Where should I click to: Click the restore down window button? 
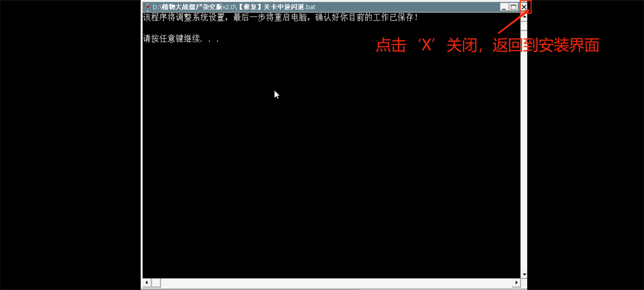[513, 7]
